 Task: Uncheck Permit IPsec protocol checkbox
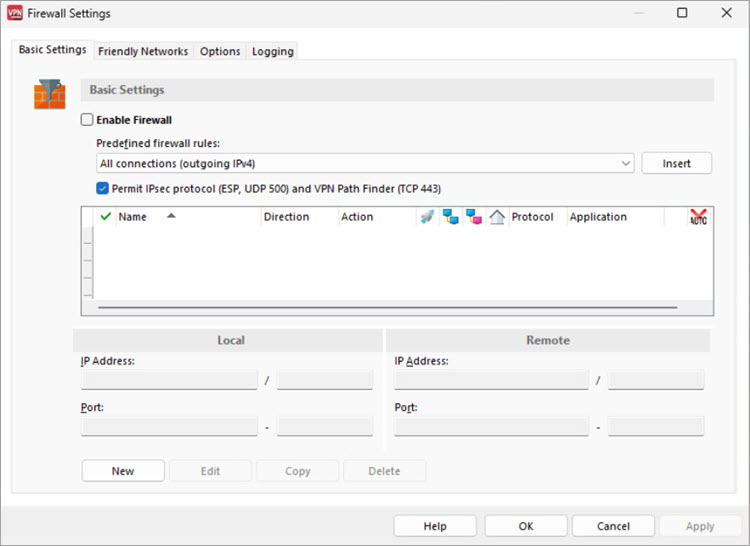(102, 188)
